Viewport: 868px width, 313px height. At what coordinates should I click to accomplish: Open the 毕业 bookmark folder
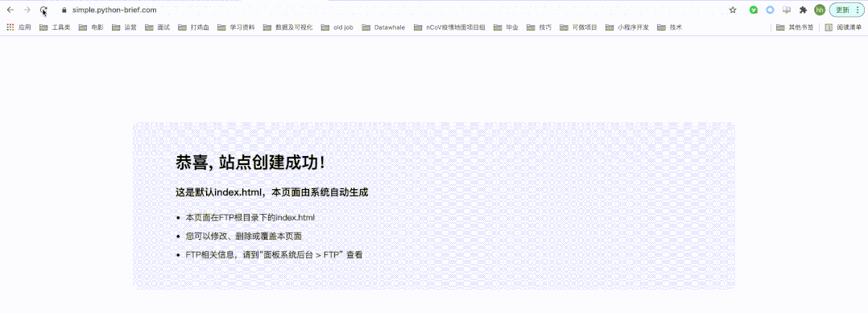click(x=506, y=27)
